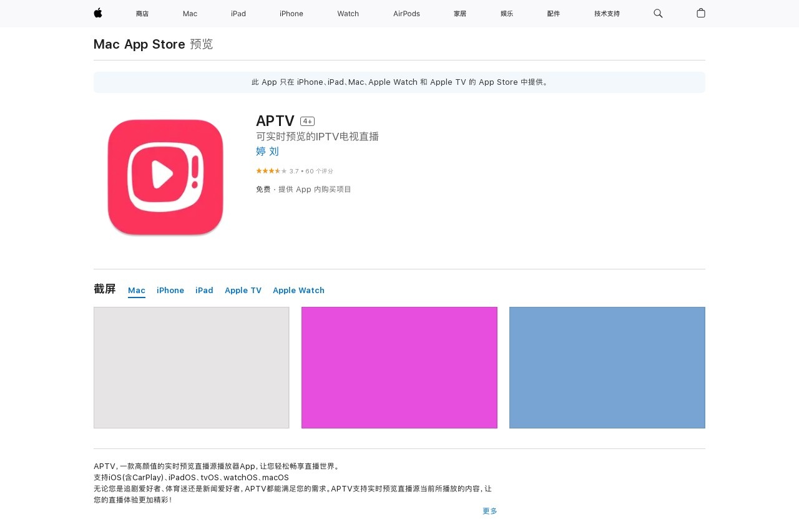The width and height of the screenshot is (799, 532).
Task: Open the 技术支持 navigation menu
Action: pyautogui.click(x=607, y=14)
